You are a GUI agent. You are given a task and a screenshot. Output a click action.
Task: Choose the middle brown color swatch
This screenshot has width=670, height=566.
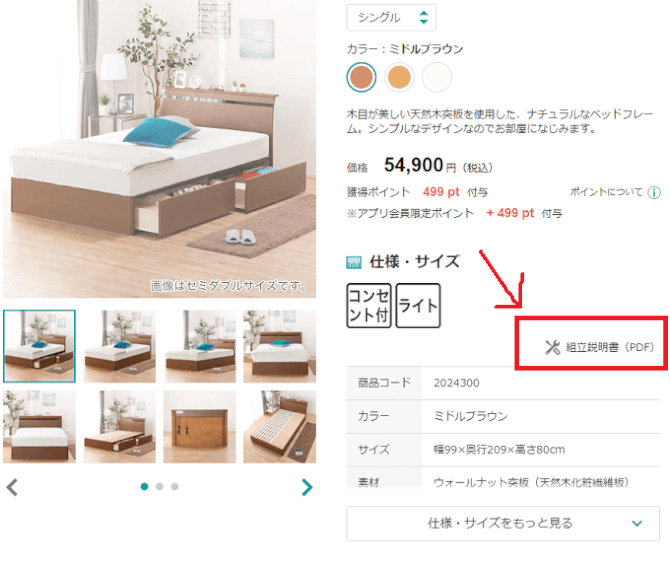point(361,77)
